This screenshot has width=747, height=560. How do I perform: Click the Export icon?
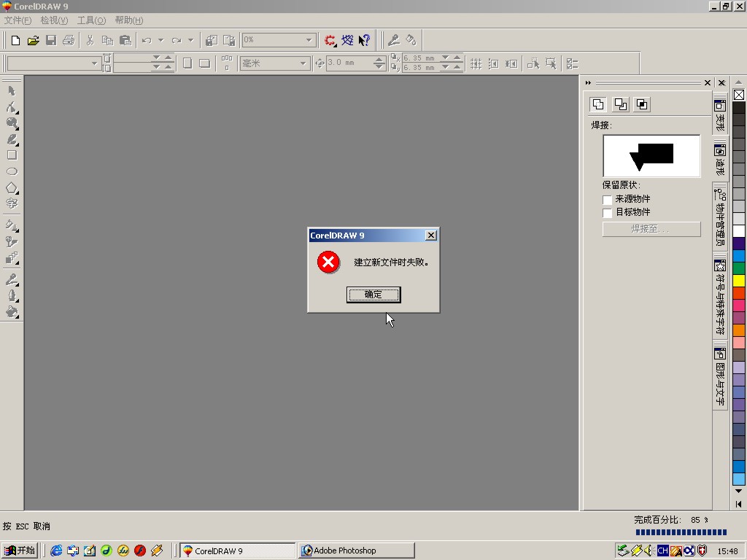point(229,41)
